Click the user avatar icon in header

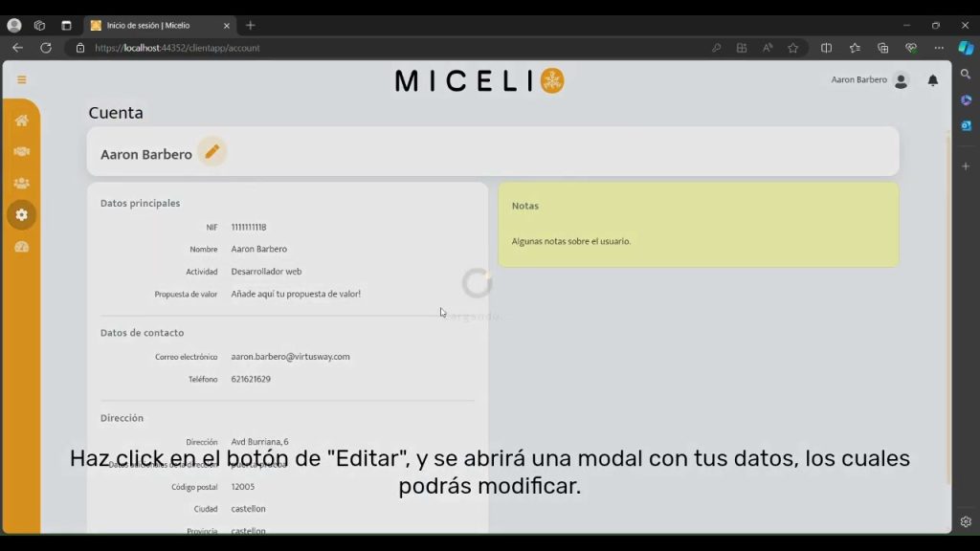coord(901,81)
